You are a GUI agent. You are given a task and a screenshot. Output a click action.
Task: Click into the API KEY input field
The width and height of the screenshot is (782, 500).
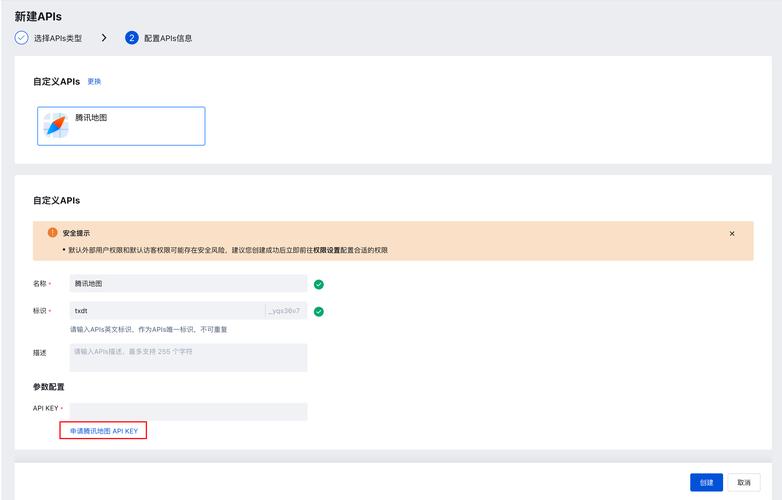(x=189, y=412)
